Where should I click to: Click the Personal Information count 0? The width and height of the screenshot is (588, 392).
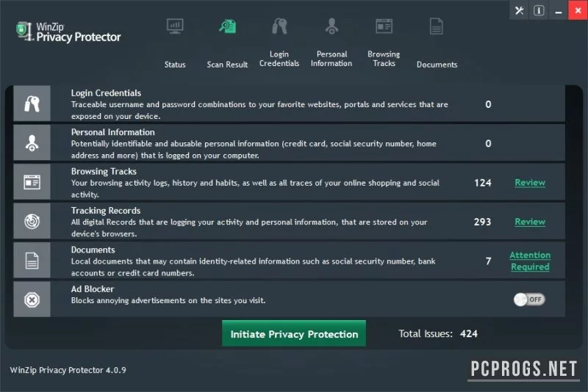[488, 144]
